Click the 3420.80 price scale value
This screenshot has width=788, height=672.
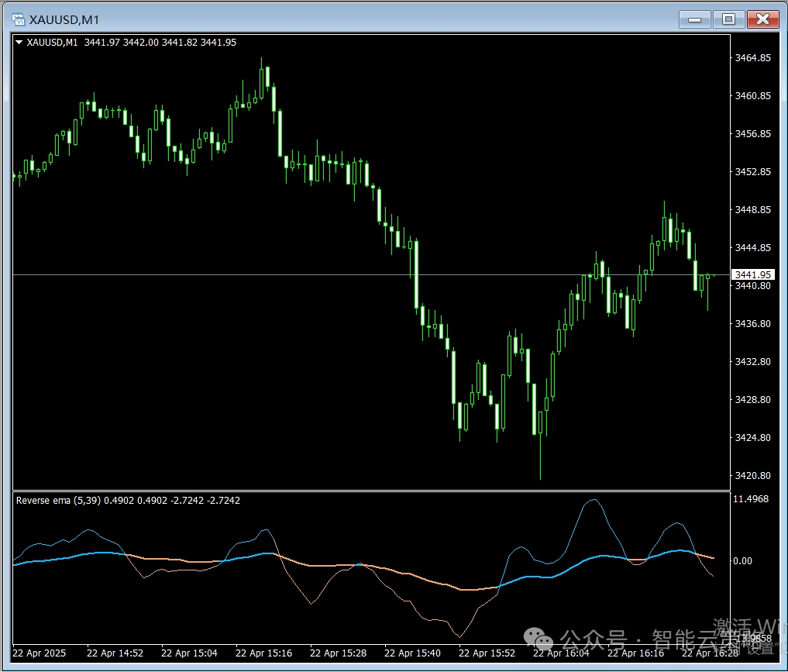pos(752,475)
